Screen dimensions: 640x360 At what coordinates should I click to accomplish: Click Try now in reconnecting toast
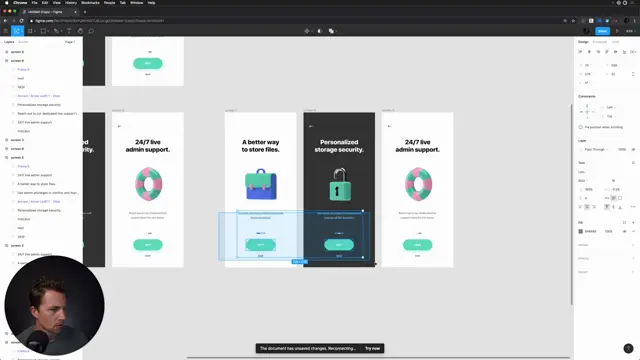[372, 349]
